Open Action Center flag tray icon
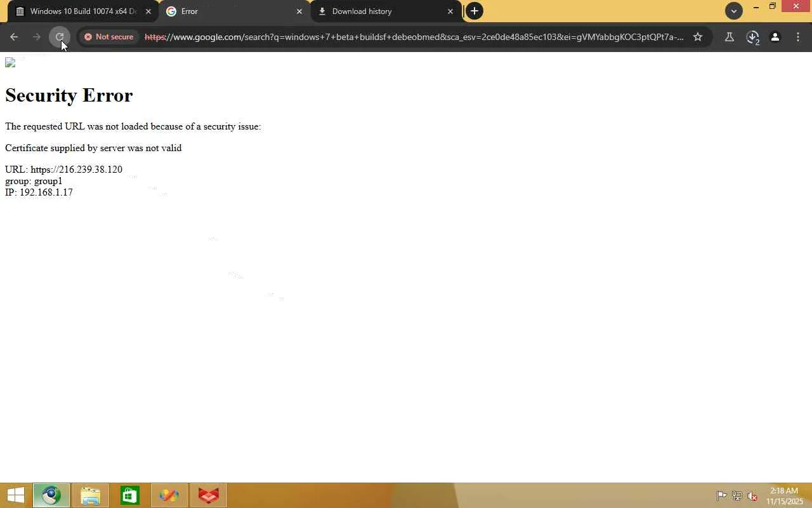 coord(721,496)
